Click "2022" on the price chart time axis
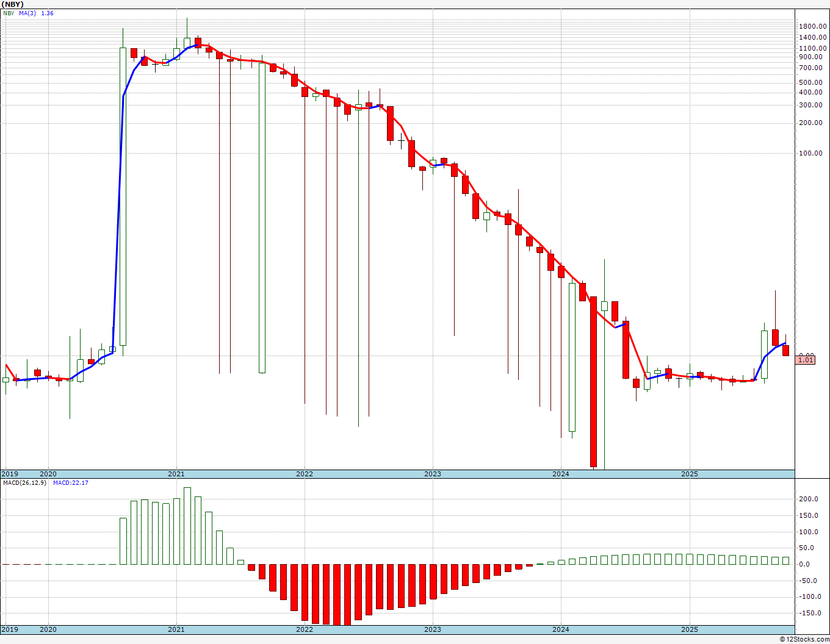 coord(305,474)
